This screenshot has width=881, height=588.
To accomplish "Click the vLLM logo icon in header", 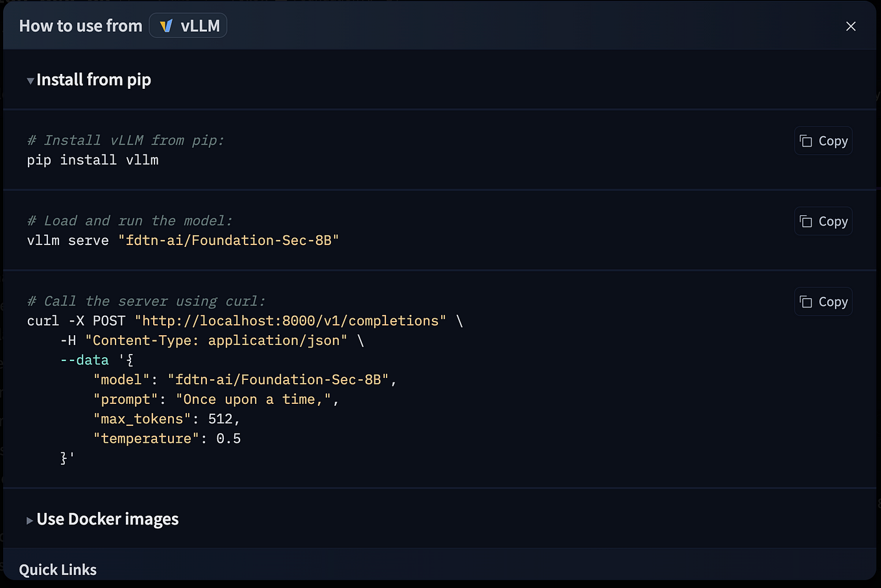I will 166,26.
